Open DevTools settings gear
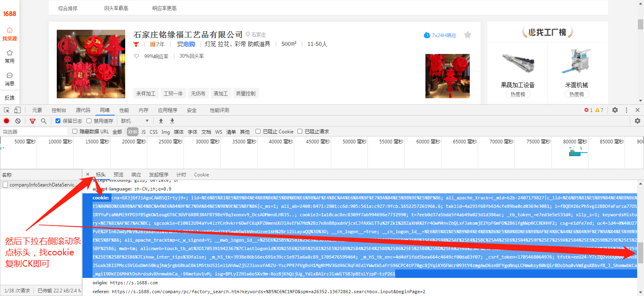This screenshot has height=296, width=644. (615, 110)
